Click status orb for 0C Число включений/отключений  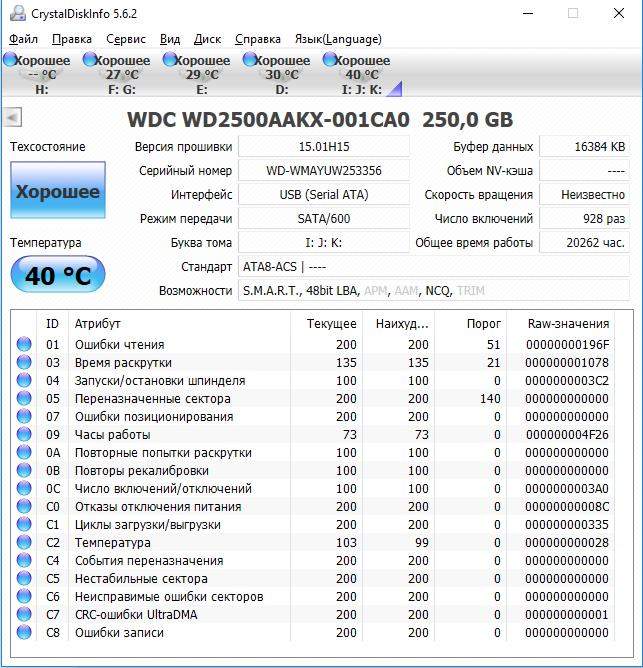click(24, 488)
